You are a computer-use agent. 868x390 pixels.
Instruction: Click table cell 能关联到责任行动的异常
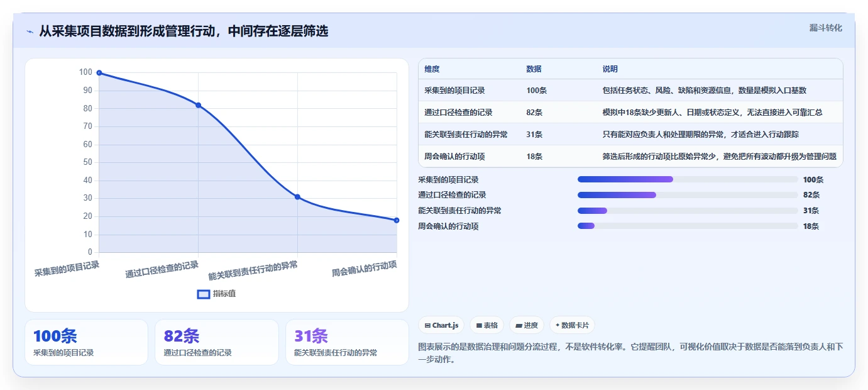pos(466,134)
